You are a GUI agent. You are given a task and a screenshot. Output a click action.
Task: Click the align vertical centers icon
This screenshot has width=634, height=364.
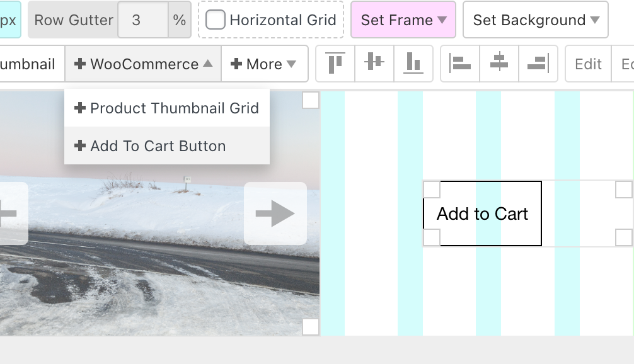click(374, 64)
